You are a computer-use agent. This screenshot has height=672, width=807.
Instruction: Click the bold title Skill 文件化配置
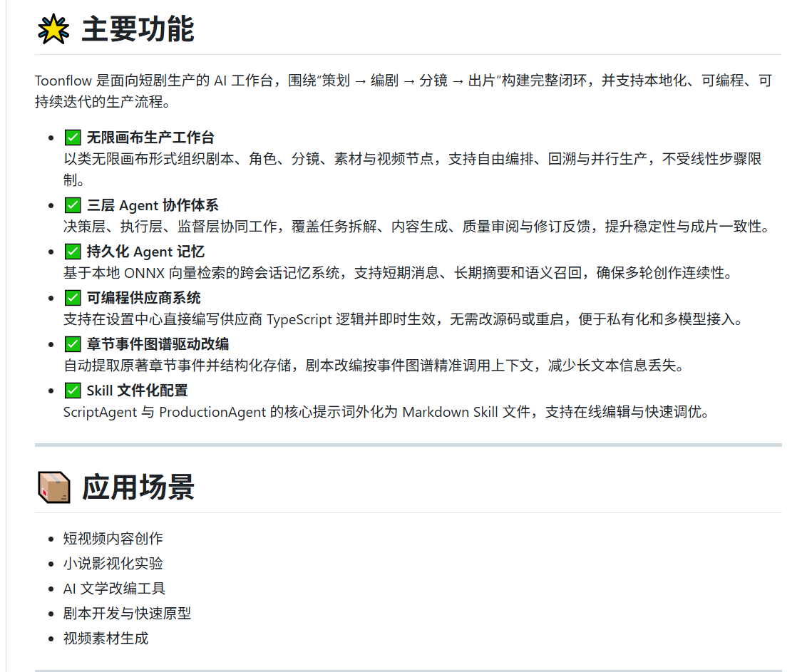[137, 391]
